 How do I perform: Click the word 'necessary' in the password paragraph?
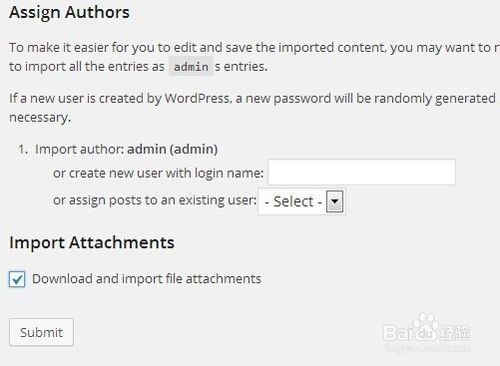coord(40,117)
